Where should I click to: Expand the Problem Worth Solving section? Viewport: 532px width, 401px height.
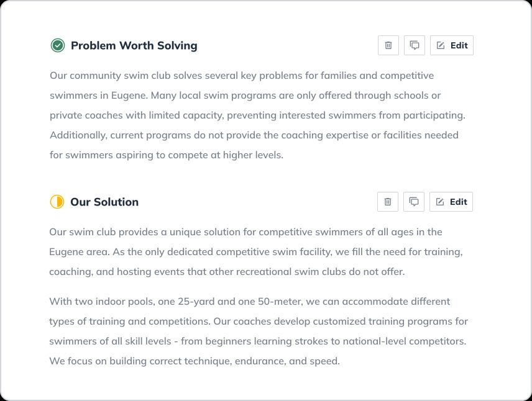coord(134,45)
